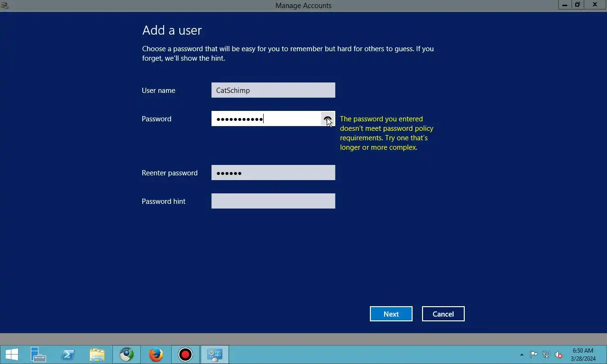Launch Server Manager from the taskbar
This screenshot has height=364, width=607.
coord(38,355)
